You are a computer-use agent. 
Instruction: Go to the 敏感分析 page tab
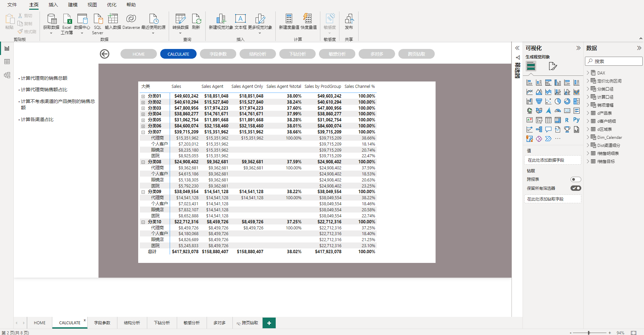point(192,323)
